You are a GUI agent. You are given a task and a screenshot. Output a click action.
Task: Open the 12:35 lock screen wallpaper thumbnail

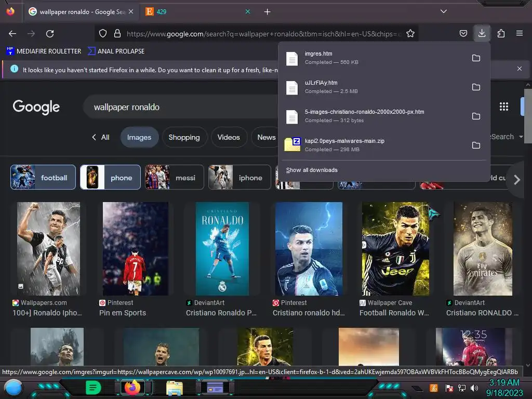[x=474, y=347]
